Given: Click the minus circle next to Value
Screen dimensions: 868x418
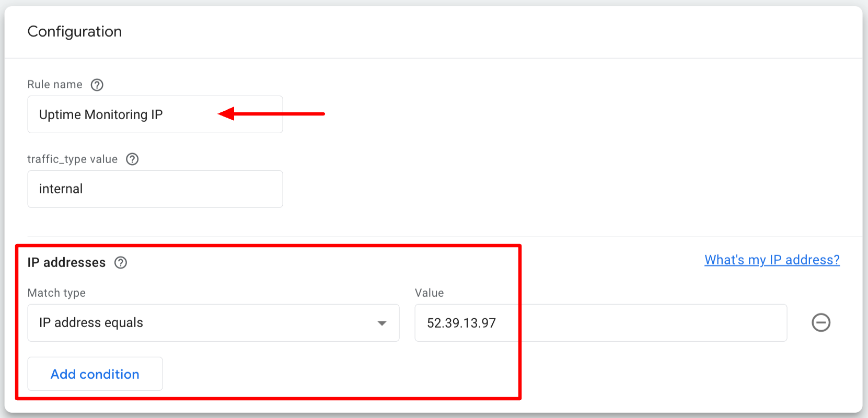Looking at the screenshot, I should point(821,323).
